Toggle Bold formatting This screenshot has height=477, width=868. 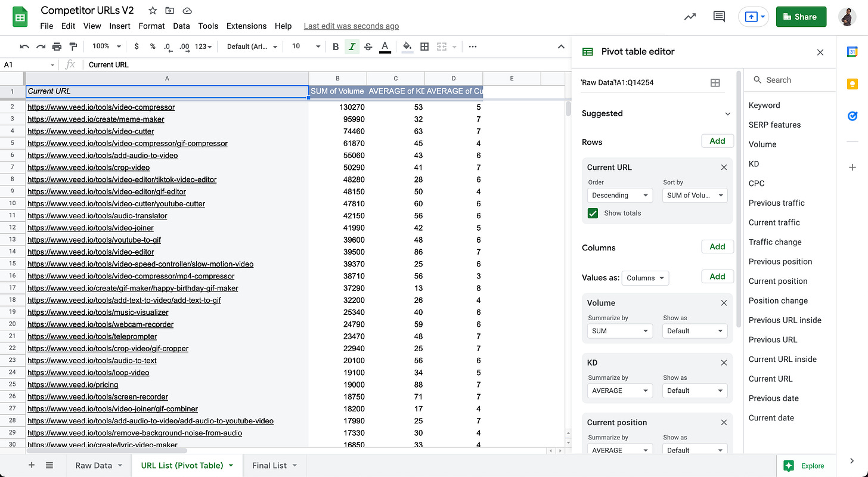336,47
